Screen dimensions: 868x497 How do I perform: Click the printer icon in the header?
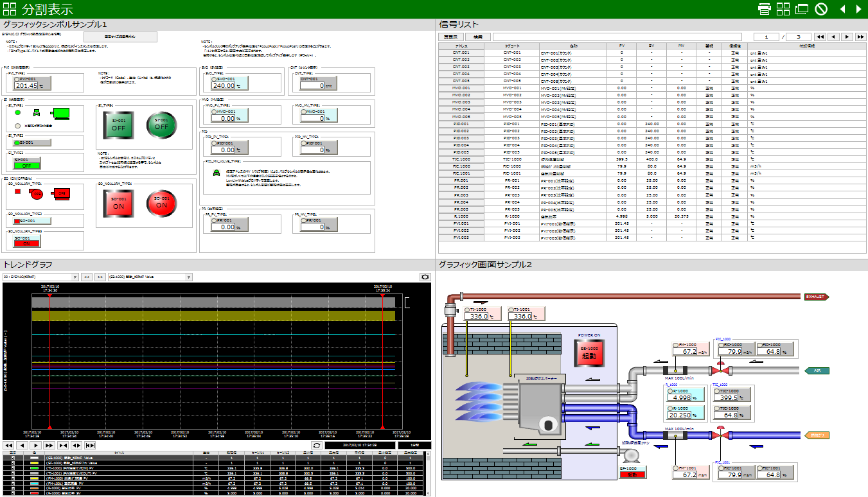click(x=765, y=9)
